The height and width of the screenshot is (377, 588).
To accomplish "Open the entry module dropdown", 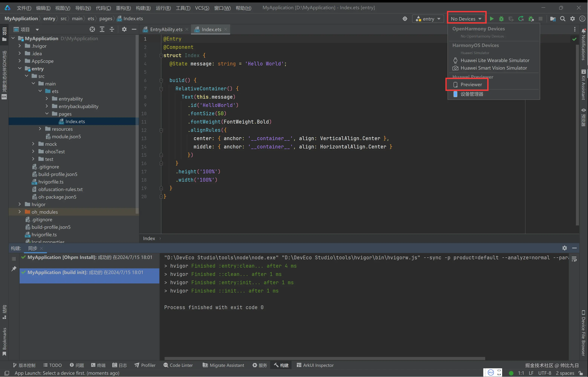I will coord(428,19).
